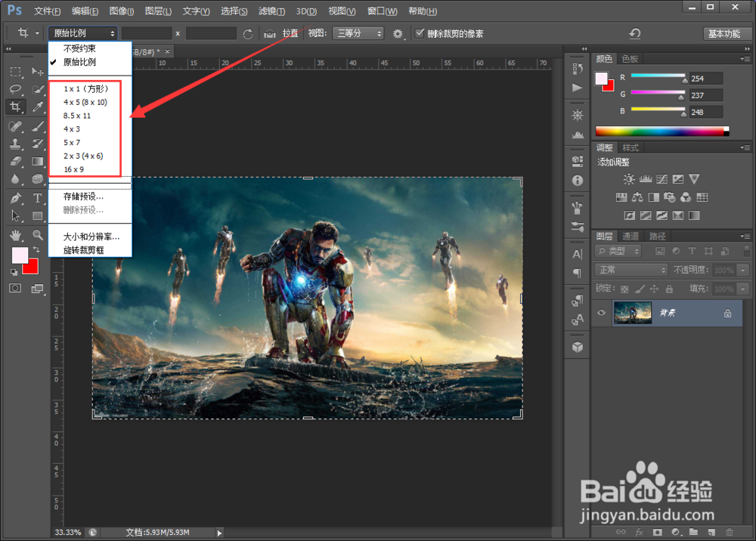Image resolution: width=756 pixels, height=541 pixels.
Task: Open the crop ratio preset dropdown
Action: click(83, 33)
